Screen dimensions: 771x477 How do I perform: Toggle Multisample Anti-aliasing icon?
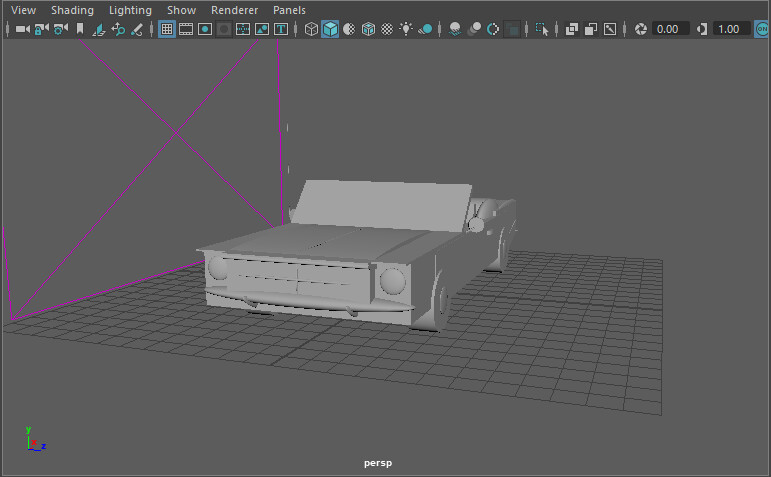[x=493, y=29]
